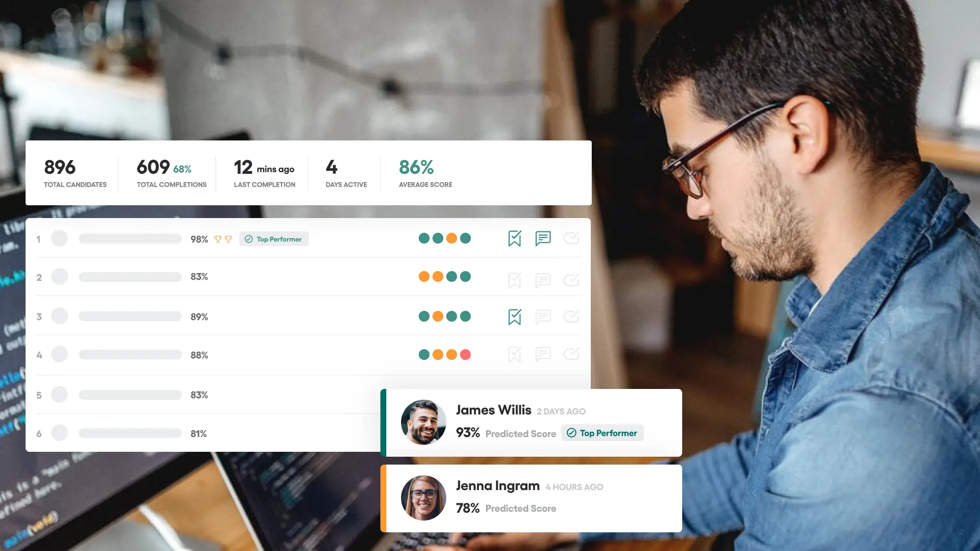Click the message/chat icon for rank 1

click(x=543, y=238)
